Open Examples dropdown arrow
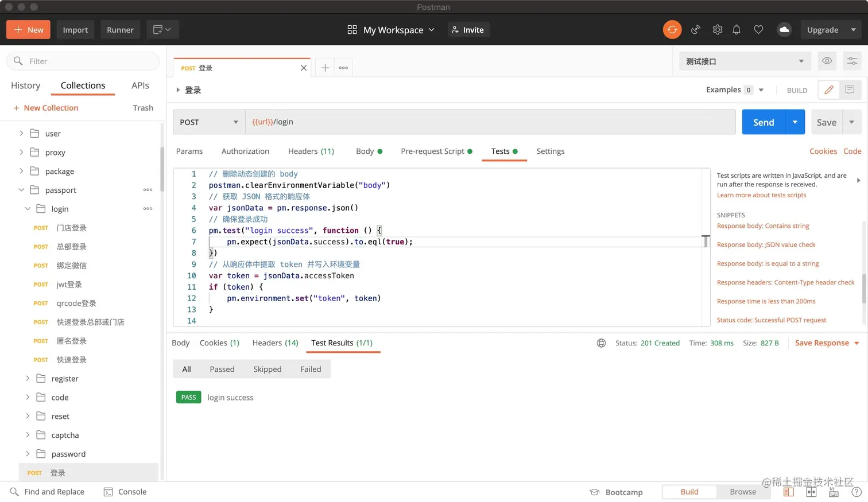868x502 pixels. (761, 90)
